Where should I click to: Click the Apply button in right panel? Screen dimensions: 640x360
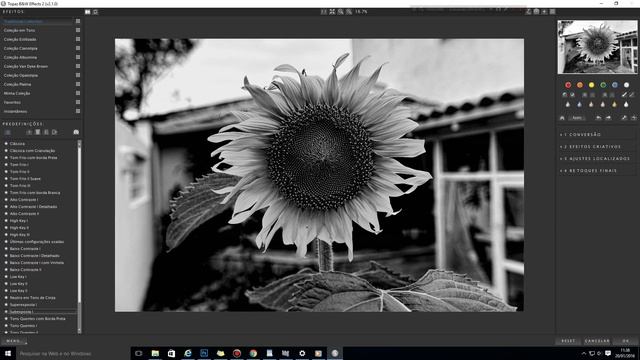pos(577,118)
